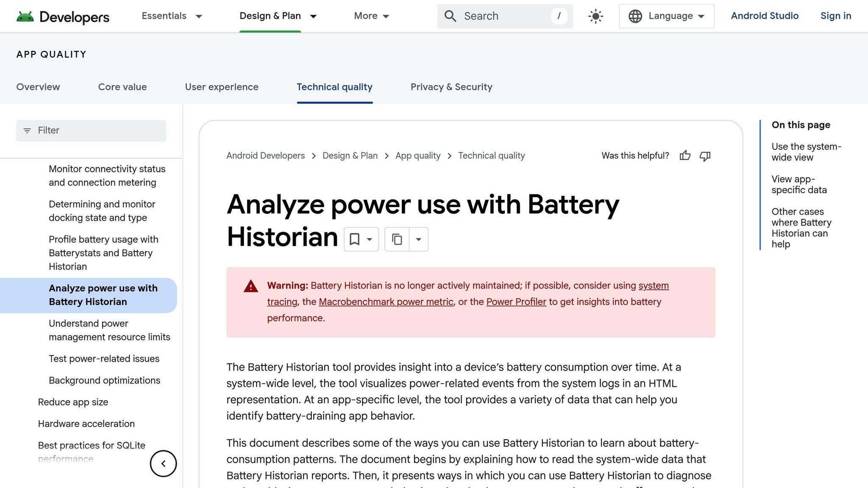Toggle light/dark theme

click(595, 16)
